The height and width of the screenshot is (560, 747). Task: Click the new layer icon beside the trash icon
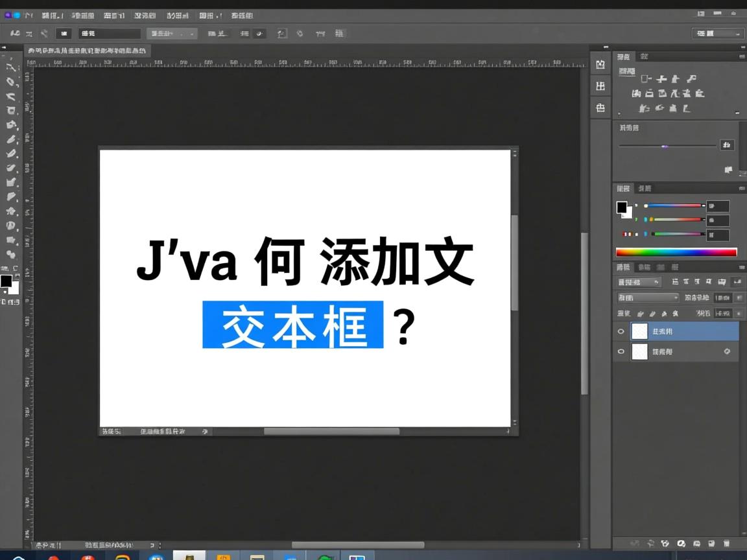[711, 543]
